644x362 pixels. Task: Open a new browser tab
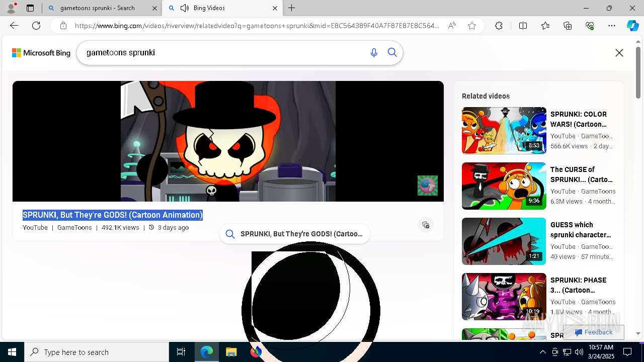tap(292, 8)
